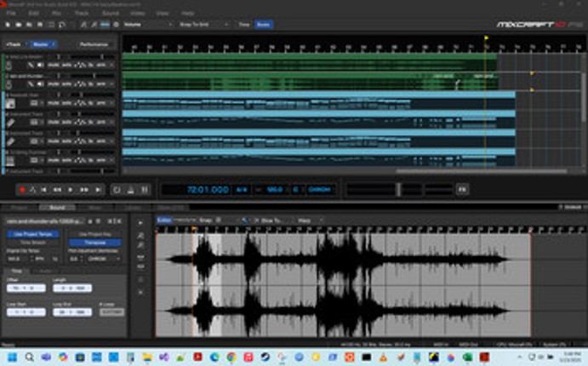Enable Use Project Tempo option

click(31, 233)
